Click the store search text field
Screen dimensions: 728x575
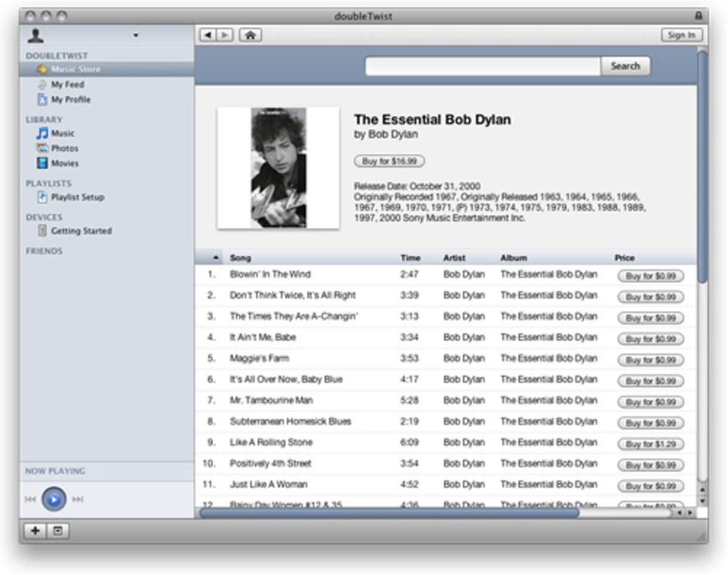pyautogui.click(x=483, y=66)
